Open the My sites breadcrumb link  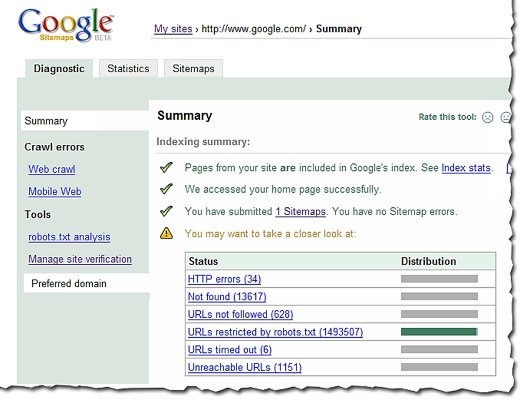[x=173, y=29]
